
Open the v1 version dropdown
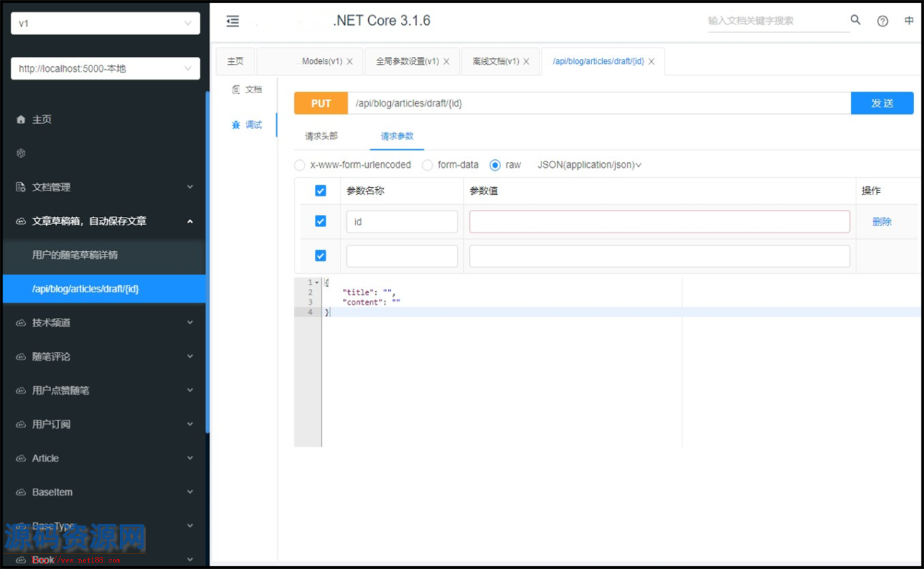[105, 23]
